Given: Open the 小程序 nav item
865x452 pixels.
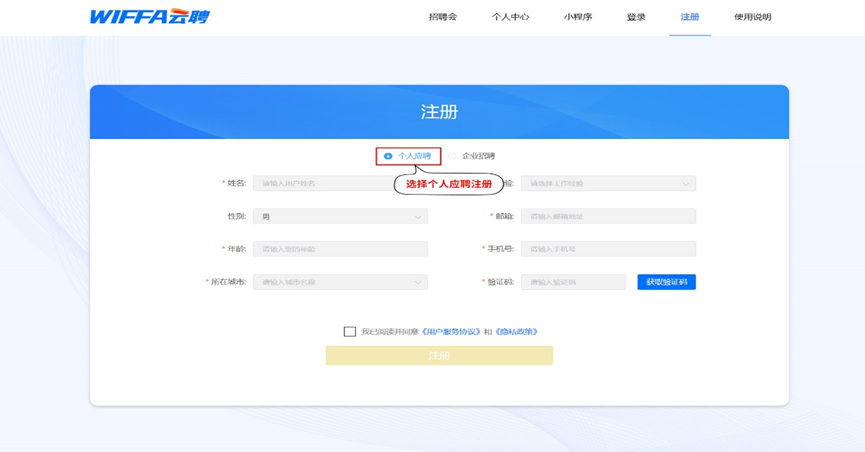Looking at the screenshot, I should [577, 17].
